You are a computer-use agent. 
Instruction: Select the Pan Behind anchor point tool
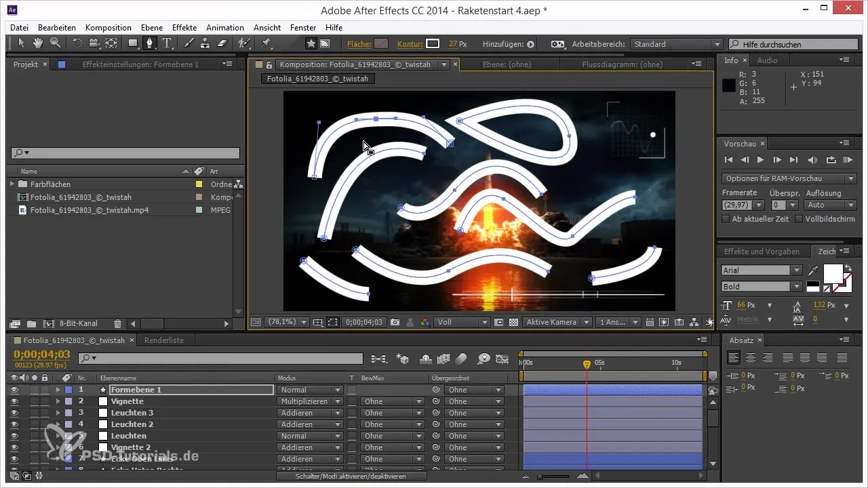(111, 43)
